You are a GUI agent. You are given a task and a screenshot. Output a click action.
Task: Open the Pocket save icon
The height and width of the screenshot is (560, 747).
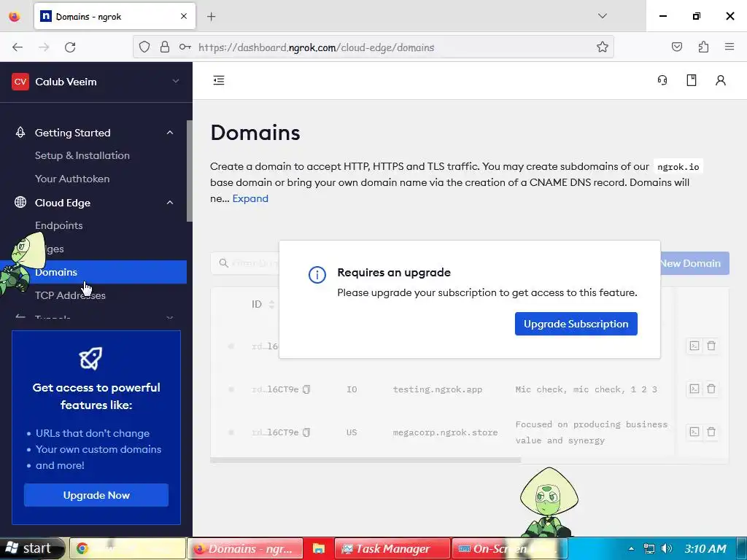coord(676,47)
